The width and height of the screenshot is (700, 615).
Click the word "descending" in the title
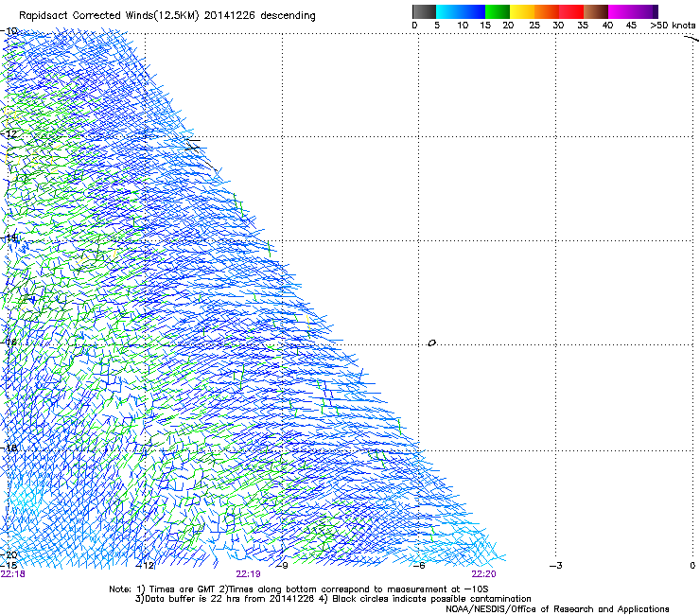pos(288,16)
